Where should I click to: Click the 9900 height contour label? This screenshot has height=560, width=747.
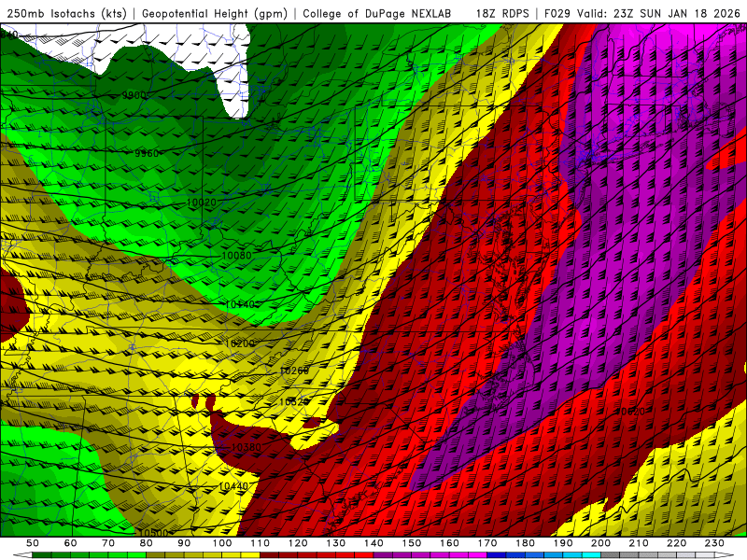[x=134, y=95]
